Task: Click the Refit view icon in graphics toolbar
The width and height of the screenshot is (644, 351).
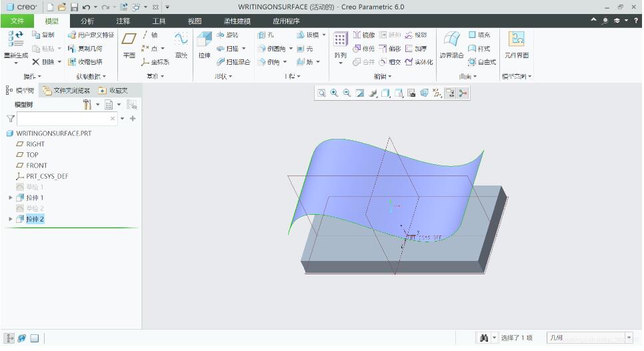Action: pyautogui.click(x=321, y=93)
